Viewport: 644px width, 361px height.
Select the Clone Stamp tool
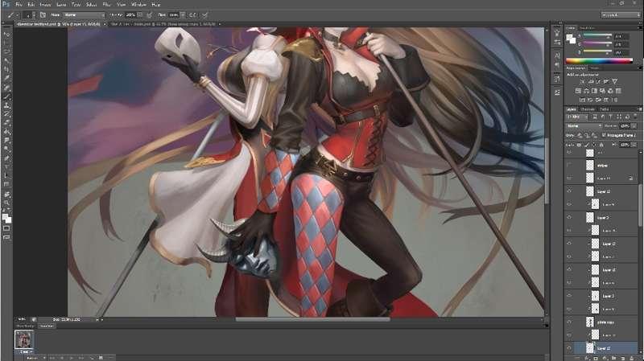point(6,105)
